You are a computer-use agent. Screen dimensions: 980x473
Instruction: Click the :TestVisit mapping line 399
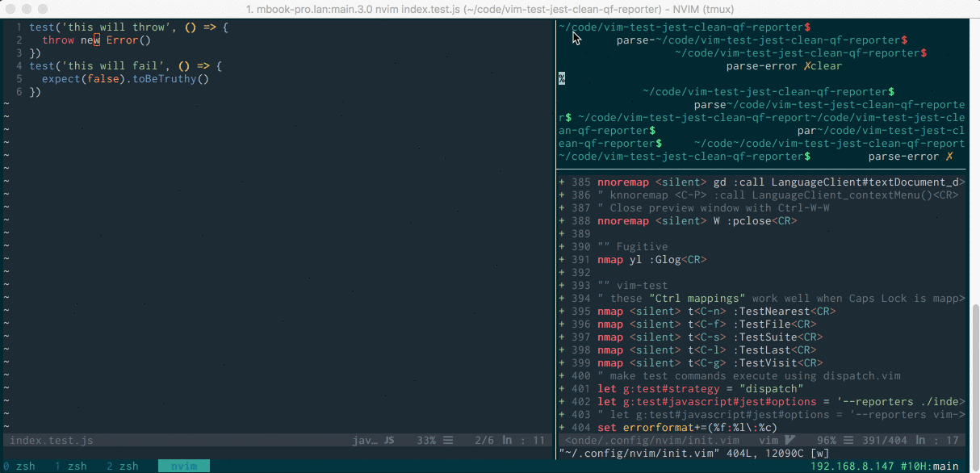(710, 363)
